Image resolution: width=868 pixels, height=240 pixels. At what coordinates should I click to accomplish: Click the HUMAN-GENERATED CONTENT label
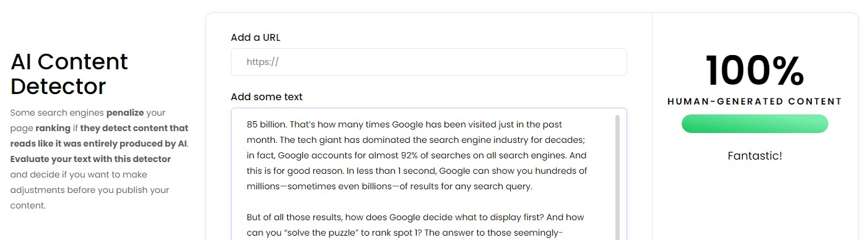pos(755,101)
